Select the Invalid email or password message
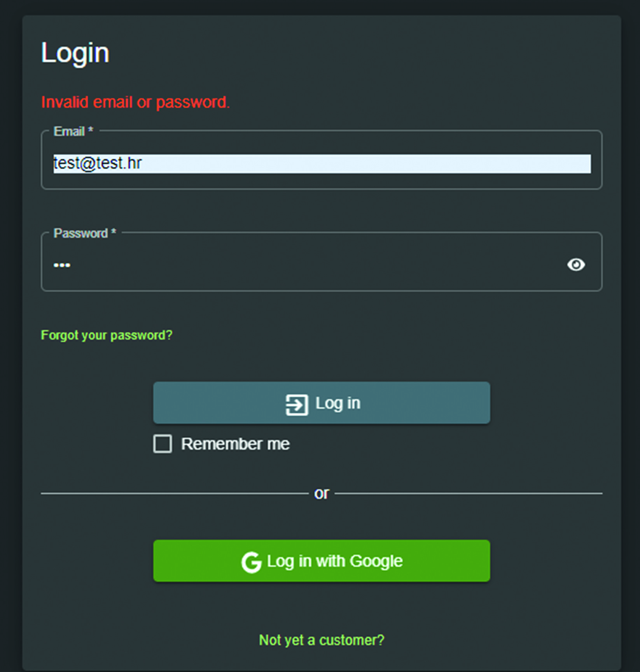 point(136,102)
